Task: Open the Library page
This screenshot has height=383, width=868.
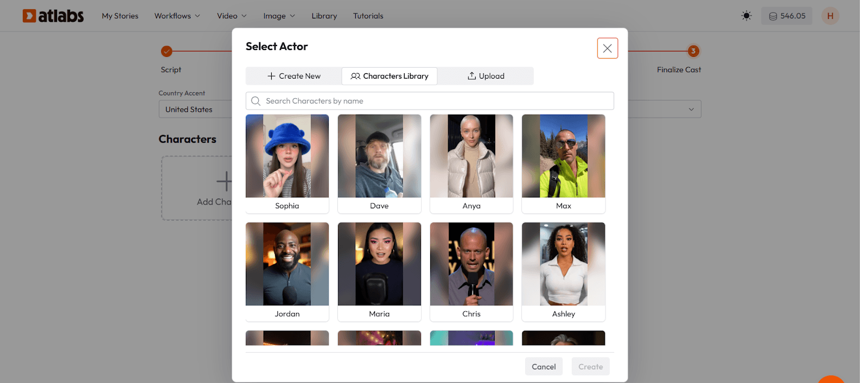Action: pyautogui.click(x=324, y=16)
